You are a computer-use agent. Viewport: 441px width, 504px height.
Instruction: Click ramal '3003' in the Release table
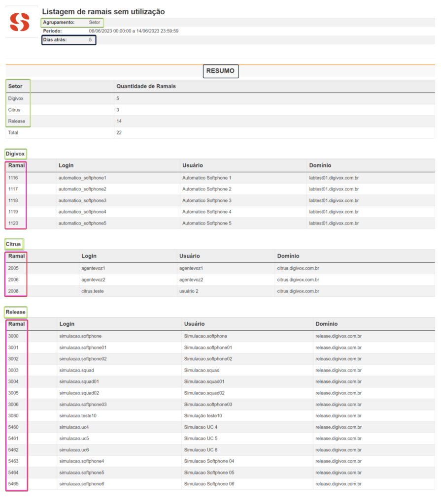13,370
